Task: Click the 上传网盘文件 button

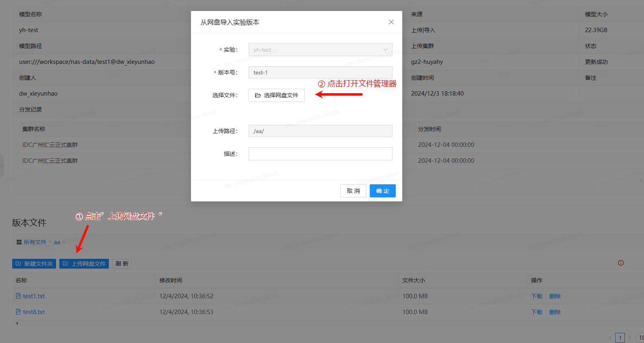Action: tap(84, 264)
